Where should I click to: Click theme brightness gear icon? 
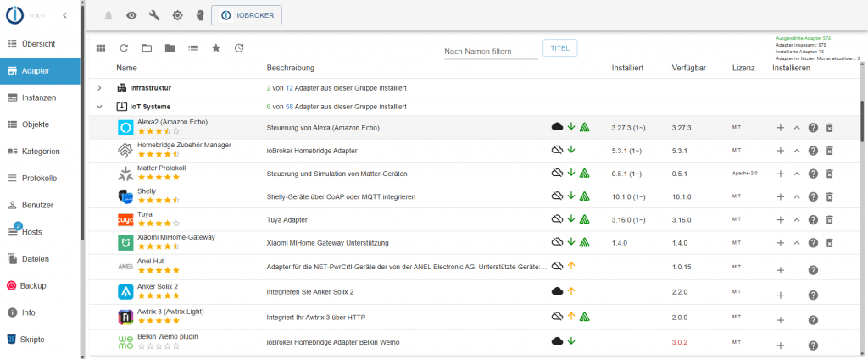[x=177, y=15]
